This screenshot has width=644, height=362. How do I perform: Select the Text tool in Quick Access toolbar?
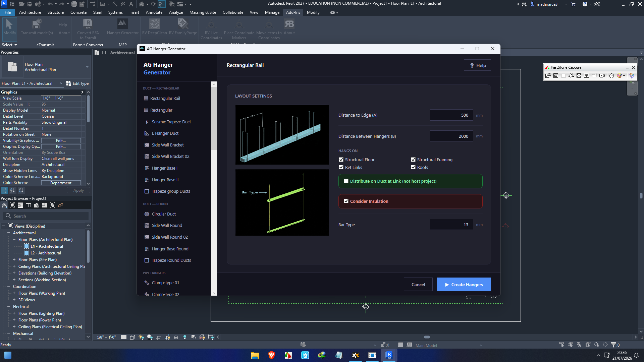131,4
